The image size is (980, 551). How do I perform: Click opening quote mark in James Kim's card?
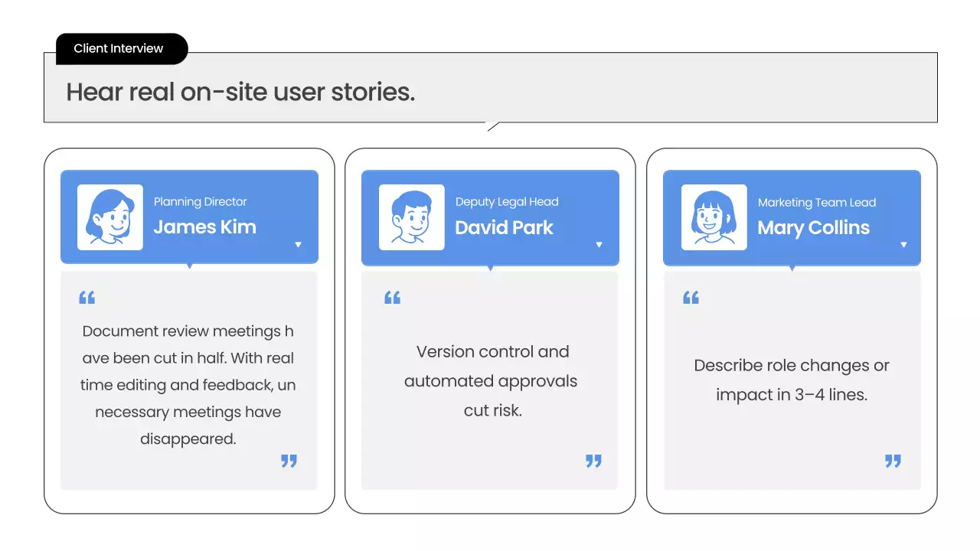(x=87, y=298)
